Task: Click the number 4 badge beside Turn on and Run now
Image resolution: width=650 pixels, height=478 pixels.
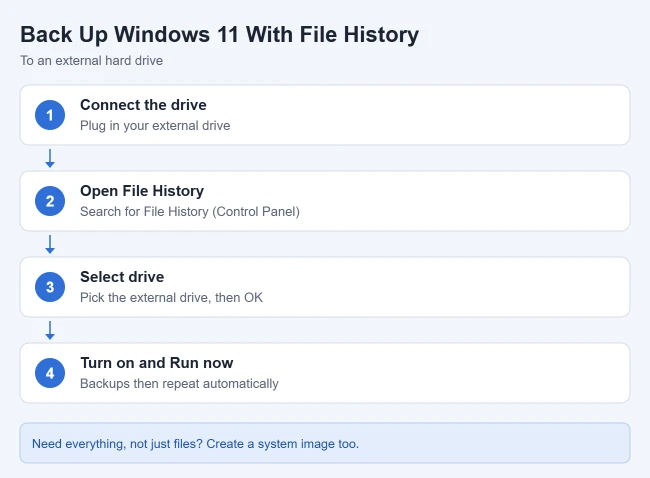Action: click(50, 373)
